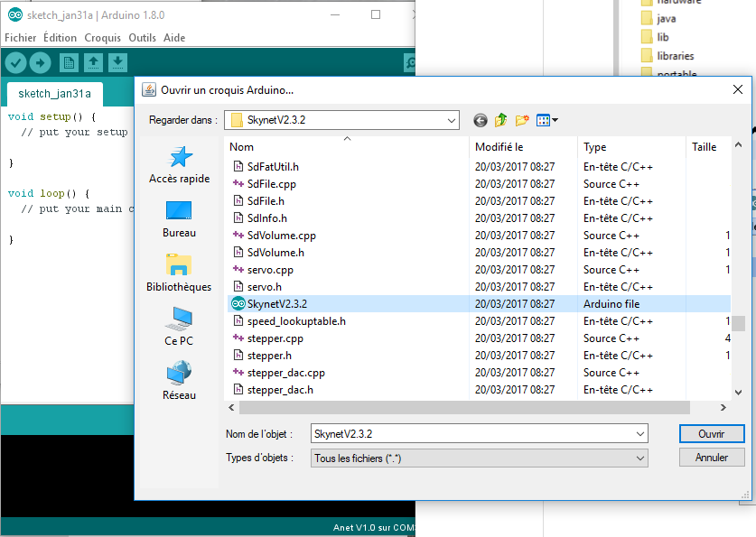Select Accès rapide in the places bar

180,165
